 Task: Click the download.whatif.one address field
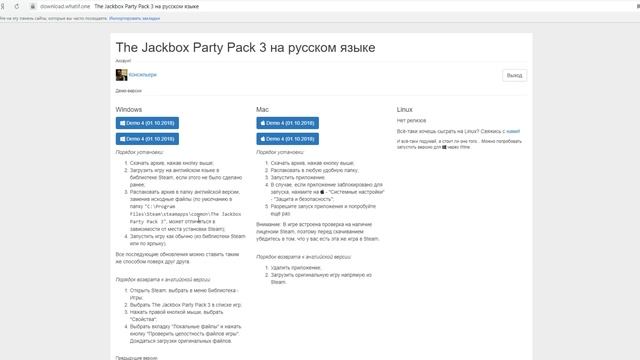[65, 7]
